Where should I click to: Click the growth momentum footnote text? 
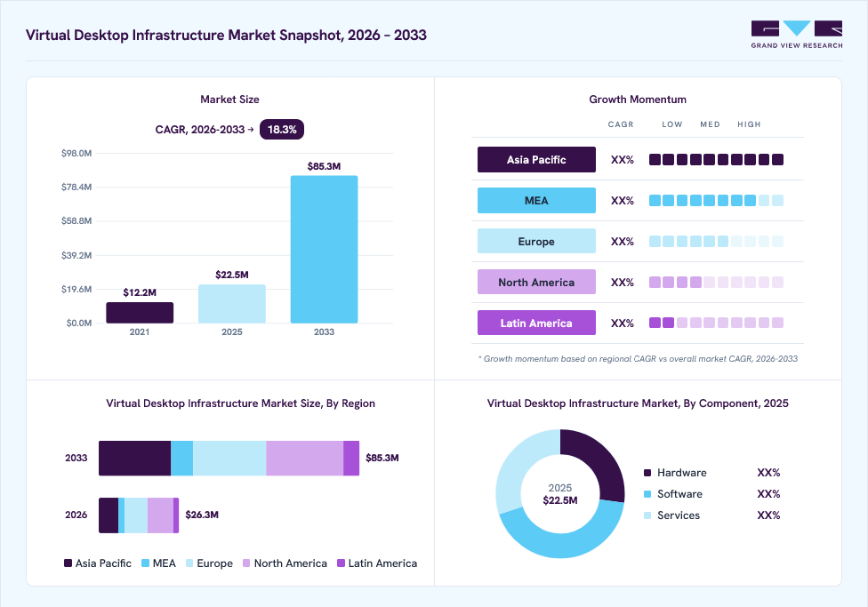click(x=638, y=358)
